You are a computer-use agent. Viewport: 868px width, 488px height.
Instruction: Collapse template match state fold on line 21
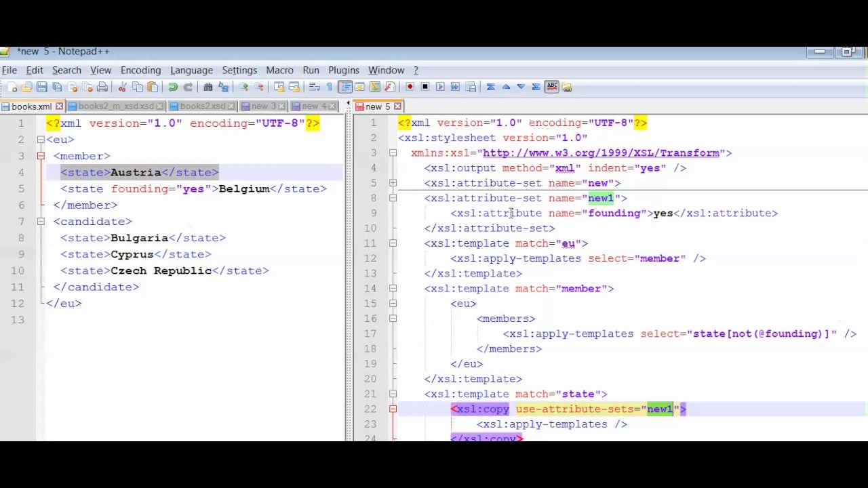[393, 394]
